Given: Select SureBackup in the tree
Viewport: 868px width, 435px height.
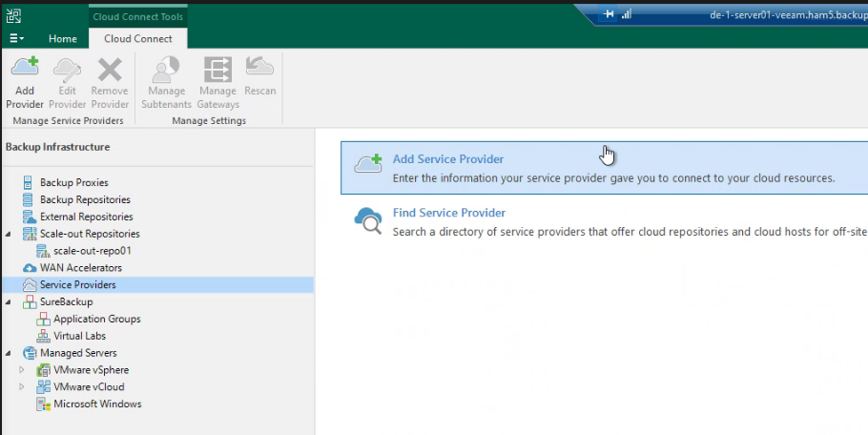Looking at the screenshot, I should coord(67,302).
